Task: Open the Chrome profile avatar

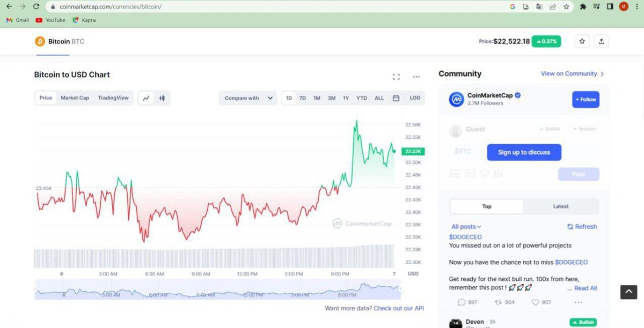Action: tap(624, 6)
